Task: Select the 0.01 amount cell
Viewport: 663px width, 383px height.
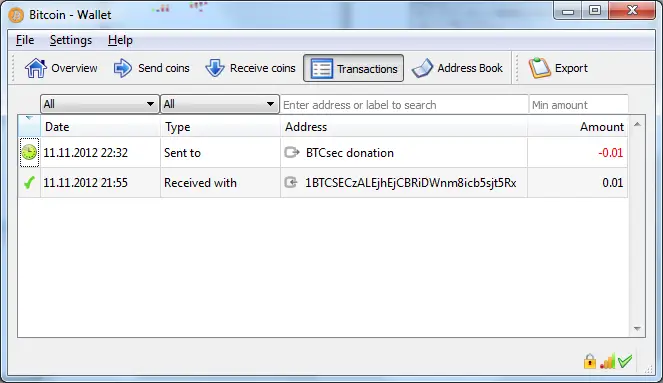Action: coord(578,183)
